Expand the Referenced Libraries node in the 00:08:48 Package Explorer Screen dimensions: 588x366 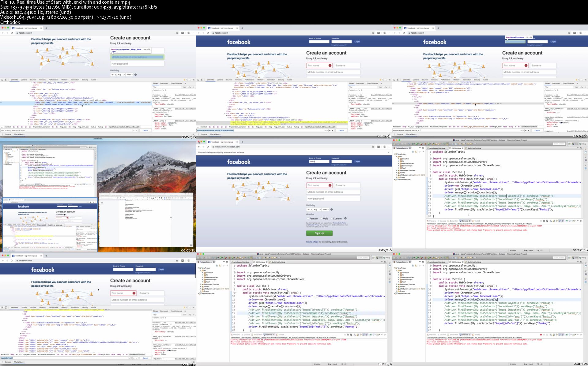(x=397, y=170)
